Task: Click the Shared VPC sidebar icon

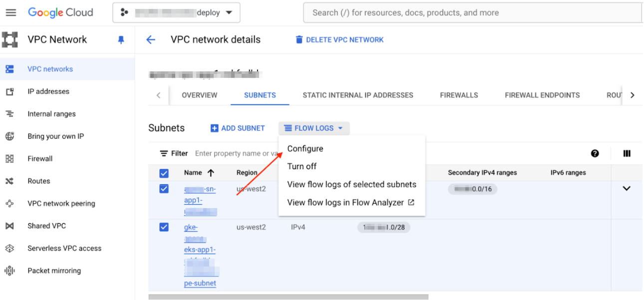Action: click(9, 226)
